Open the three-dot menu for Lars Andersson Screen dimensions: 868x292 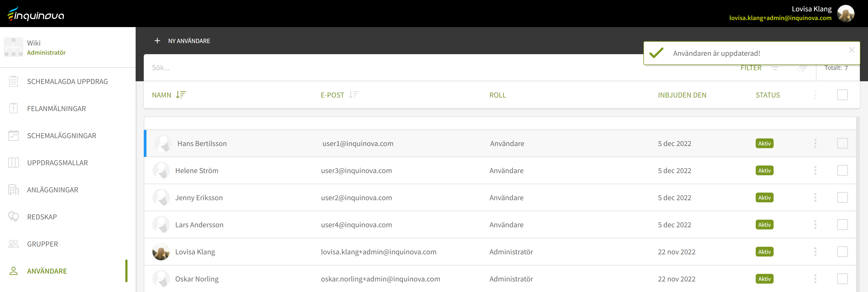coord(815,225)
